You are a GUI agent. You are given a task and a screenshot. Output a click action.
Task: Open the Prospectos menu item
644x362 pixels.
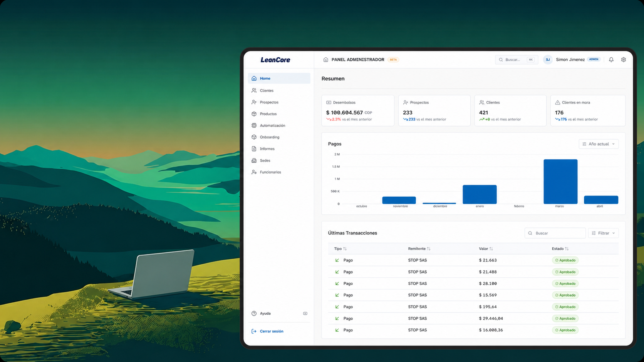point(269,102)
